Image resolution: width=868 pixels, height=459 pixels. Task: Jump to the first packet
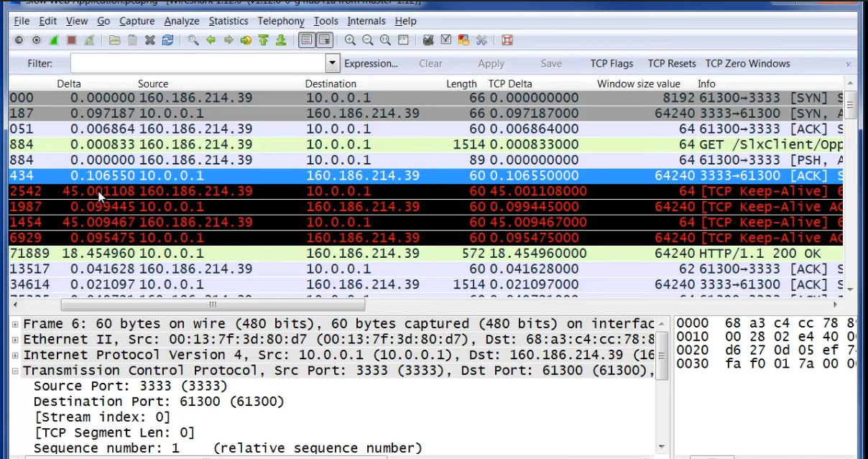(x=264, y=40)
